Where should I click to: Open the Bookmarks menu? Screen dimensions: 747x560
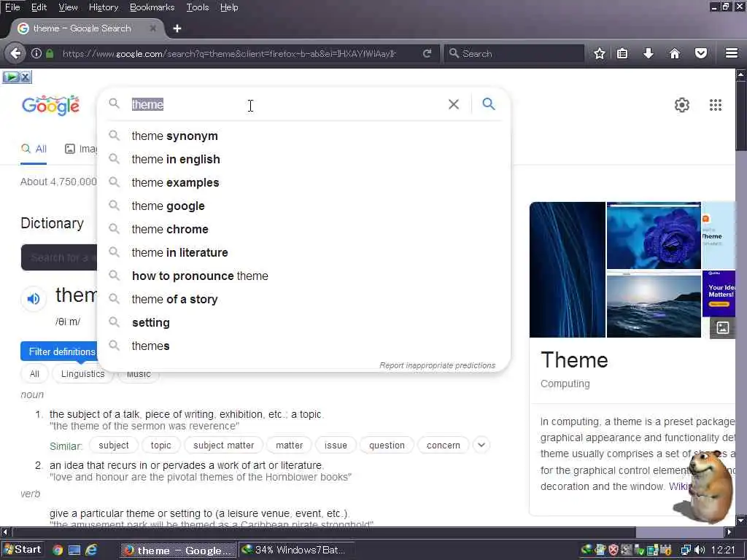(152, 7)
